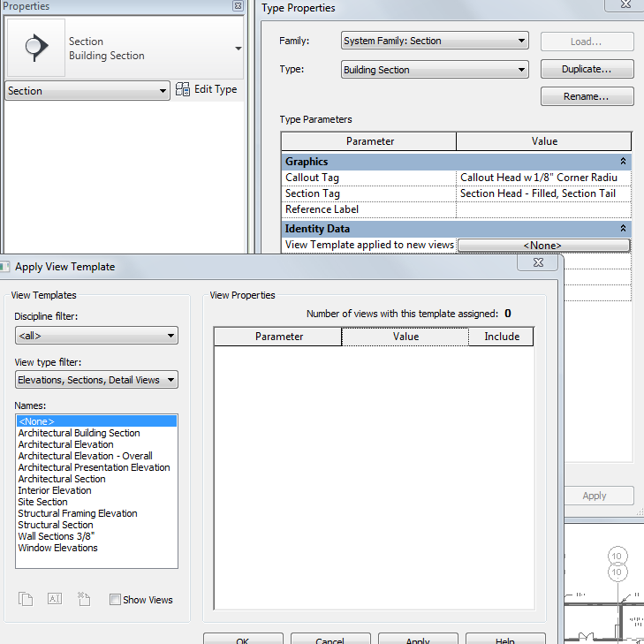644x644 pixels.
Task: Click Cancel in Apply View Template dialog
Action: pyautogui.click(x=330, y=639)
